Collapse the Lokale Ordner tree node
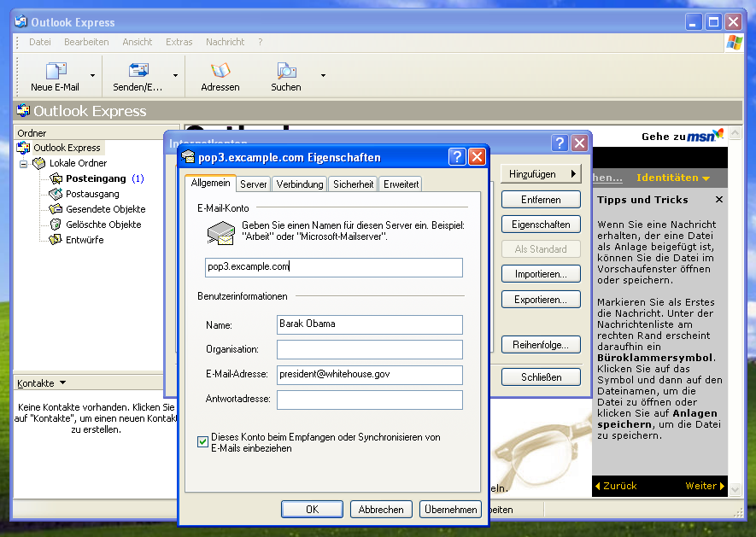This screenshot has width=756, height=537. [24, 163]
